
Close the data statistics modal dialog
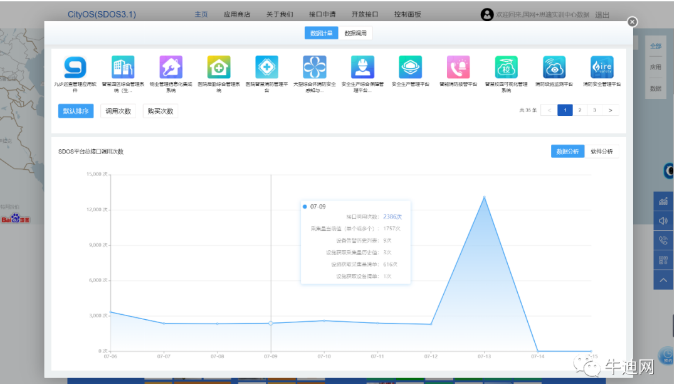[632, 22]
